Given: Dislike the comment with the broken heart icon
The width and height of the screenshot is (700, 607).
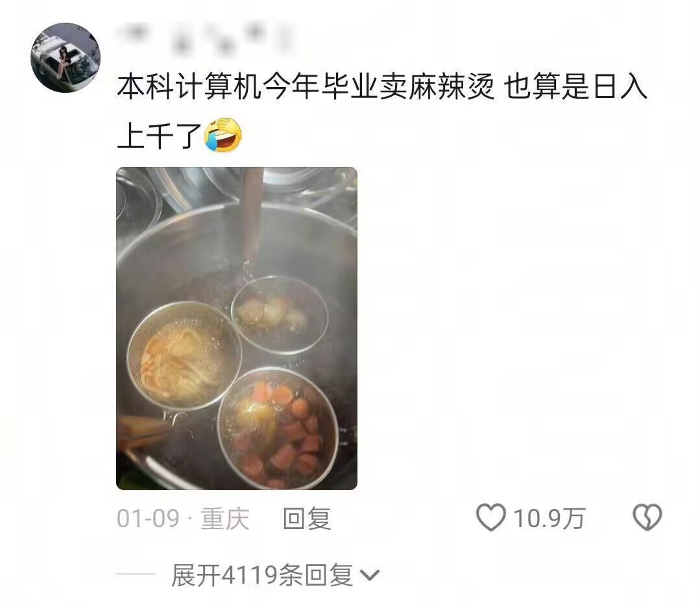Looking at the screenshot, I should pos(647,517).
